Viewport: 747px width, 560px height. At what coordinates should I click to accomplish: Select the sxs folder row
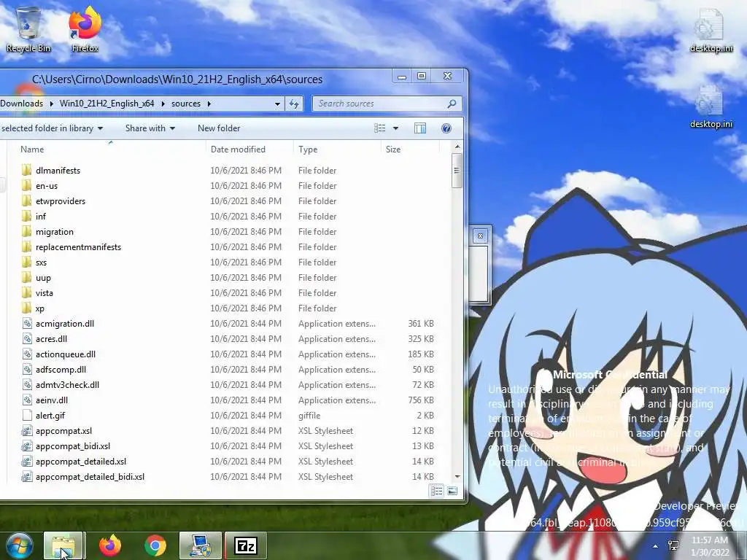[228, 262]
